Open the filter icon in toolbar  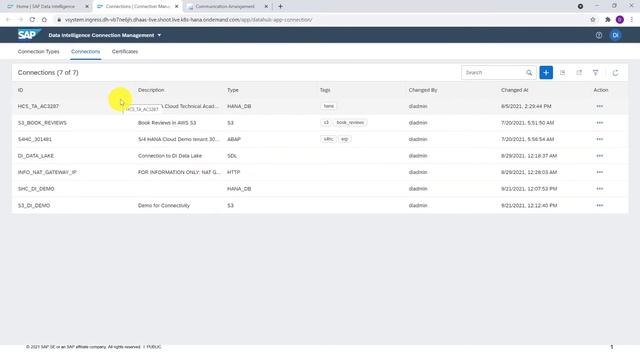[x=596, y=73]
